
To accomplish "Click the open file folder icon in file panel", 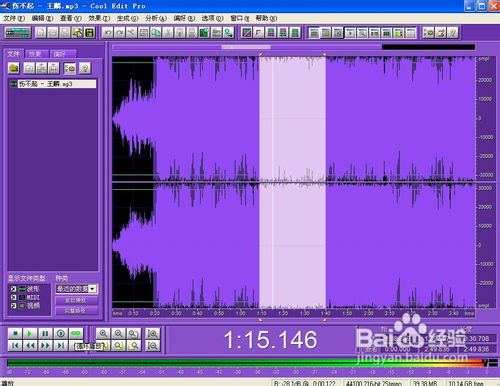I will click(14, 68).
